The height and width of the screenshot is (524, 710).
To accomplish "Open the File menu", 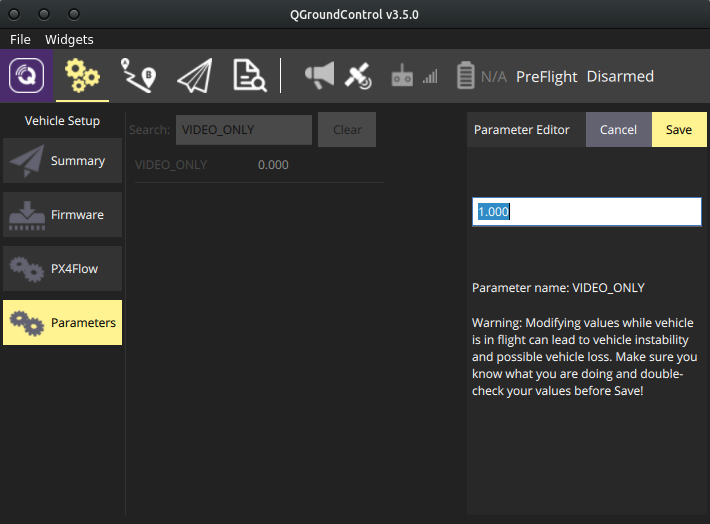I will tap(20, 39).
